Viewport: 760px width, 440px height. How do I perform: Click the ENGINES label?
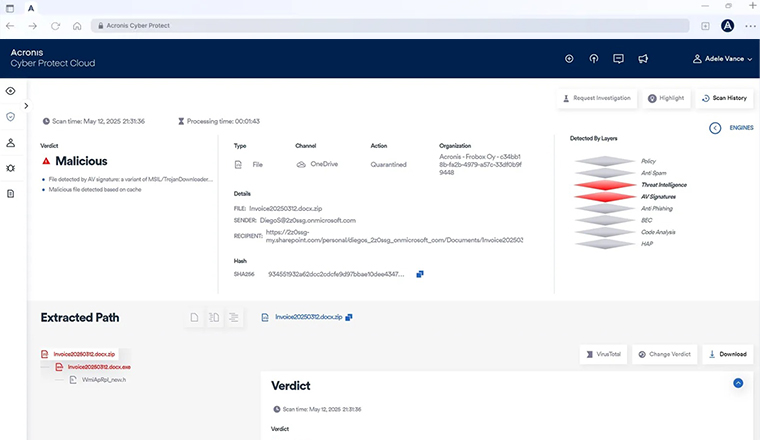click(x=741, y=128)
